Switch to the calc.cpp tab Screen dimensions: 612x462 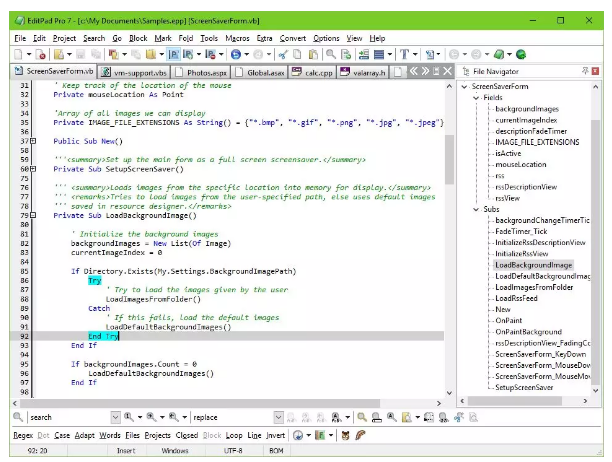pos(312,73)
